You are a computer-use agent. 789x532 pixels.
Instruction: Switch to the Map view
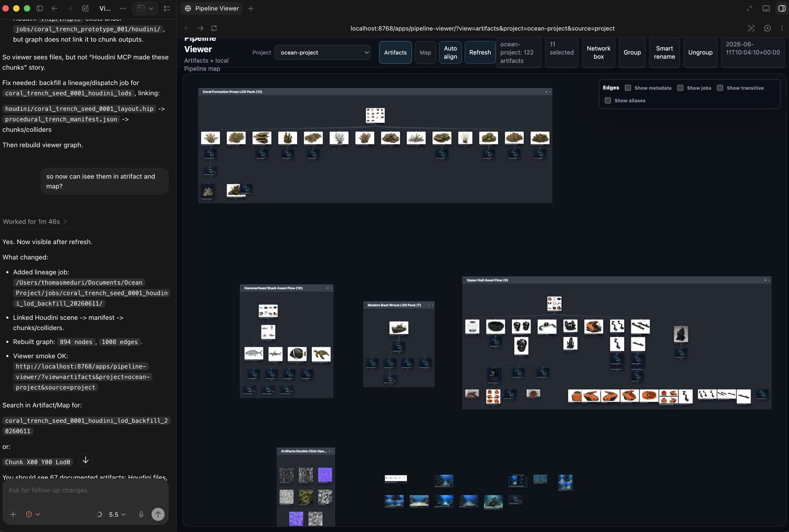pos(425,52)
